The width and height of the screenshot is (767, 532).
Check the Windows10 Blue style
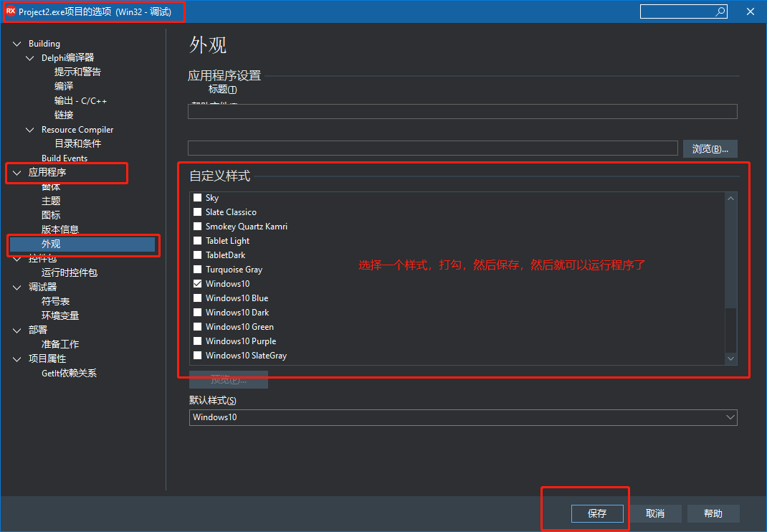[x=198, y=298]
